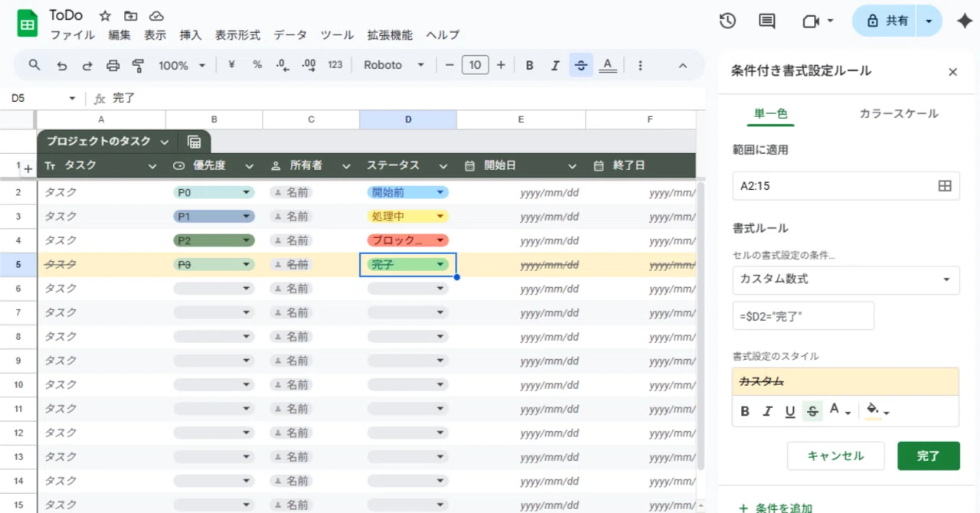The image size is (980, 513).
Task: Toggle bold in the toolbar
Action: point(529,65)
